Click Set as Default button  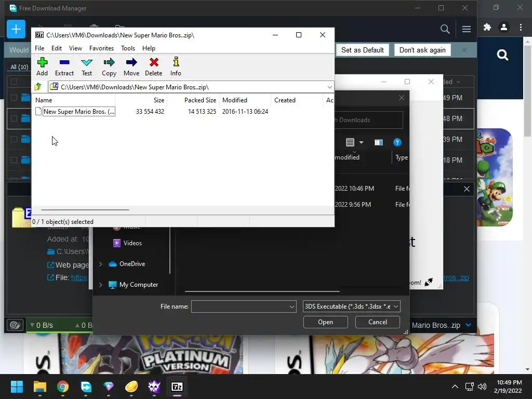tap(362, 50)
